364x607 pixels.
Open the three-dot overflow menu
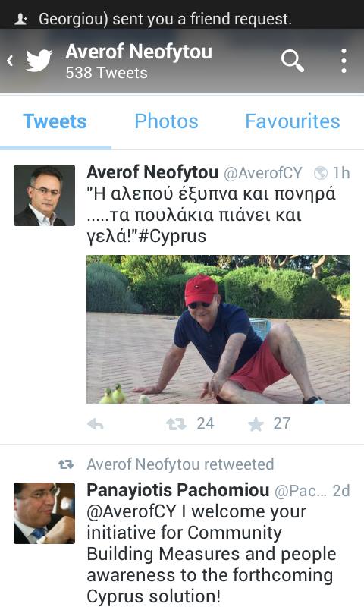point(344,61)
